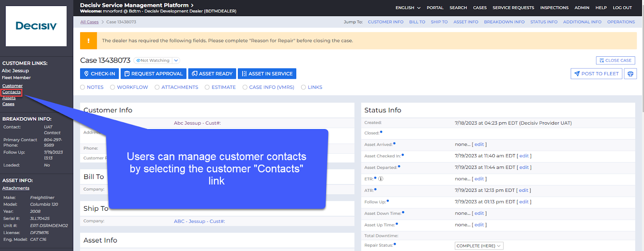Expand the Repair Status dropdown
Image resolution: width=644 pixels, height=251 pixels.
pyautogui.click(x=479, y=246)
